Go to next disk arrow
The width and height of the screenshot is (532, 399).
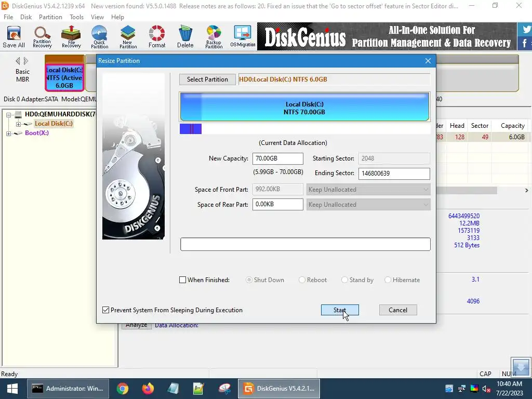click(26, 61)
